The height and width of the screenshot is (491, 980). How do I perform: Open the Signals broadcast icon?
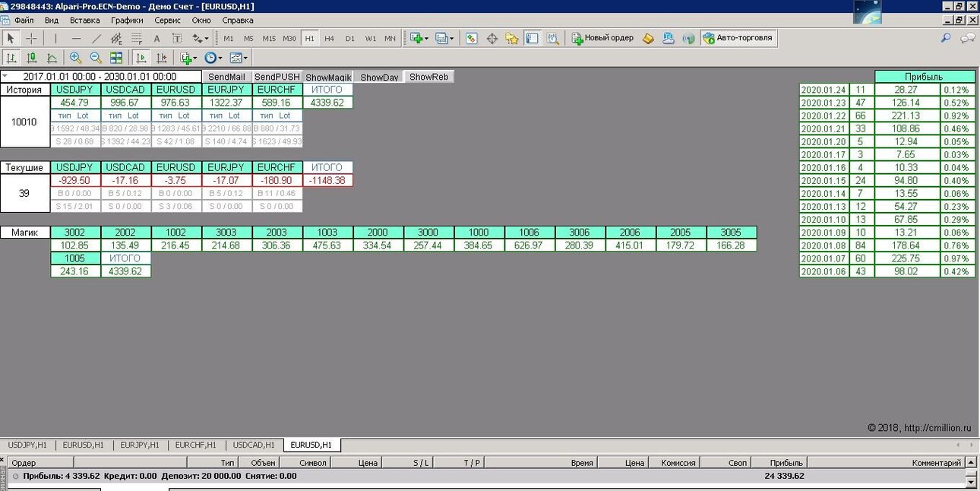pyautogui.click(x=688, y=38)
